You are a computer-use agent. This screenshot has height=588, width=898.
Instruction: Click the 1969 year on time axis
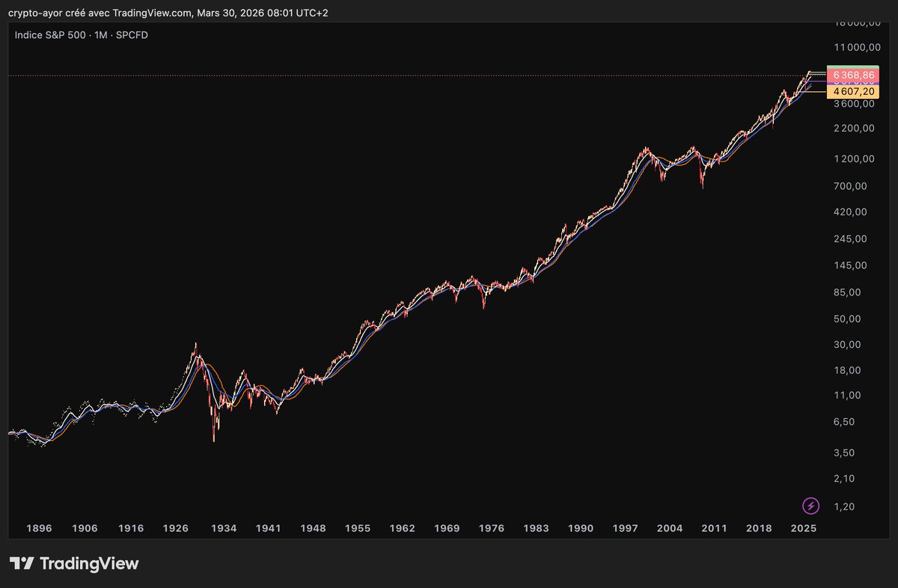[x=447, y=528]
